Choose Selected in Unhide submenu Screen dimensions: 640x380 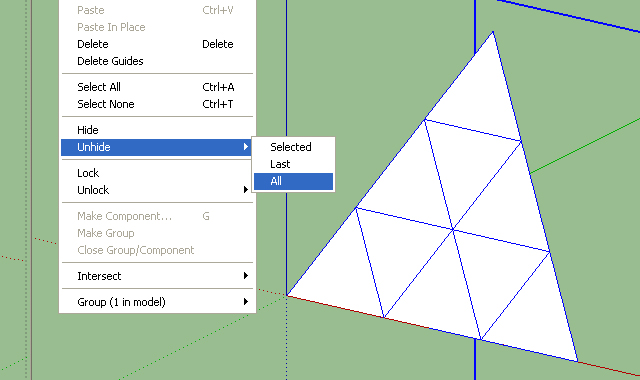pyautogui.click(x=293, y=147)
